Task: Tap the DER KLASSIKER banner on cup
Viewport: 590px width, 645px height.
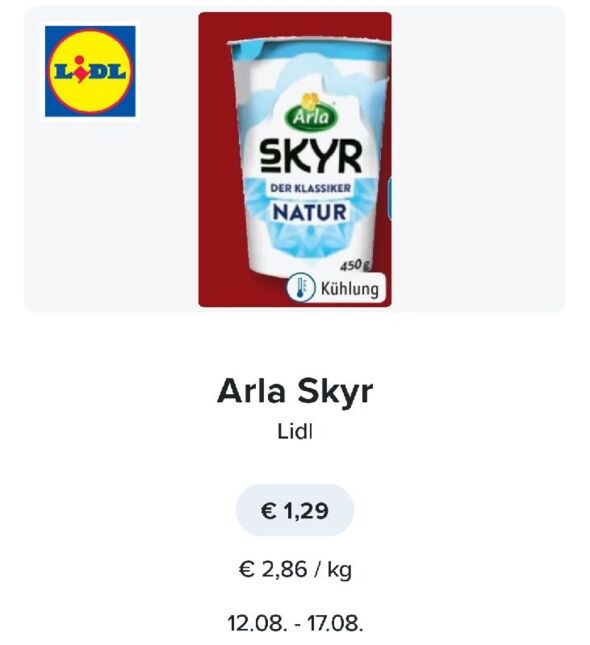Action: pos(311,188)
